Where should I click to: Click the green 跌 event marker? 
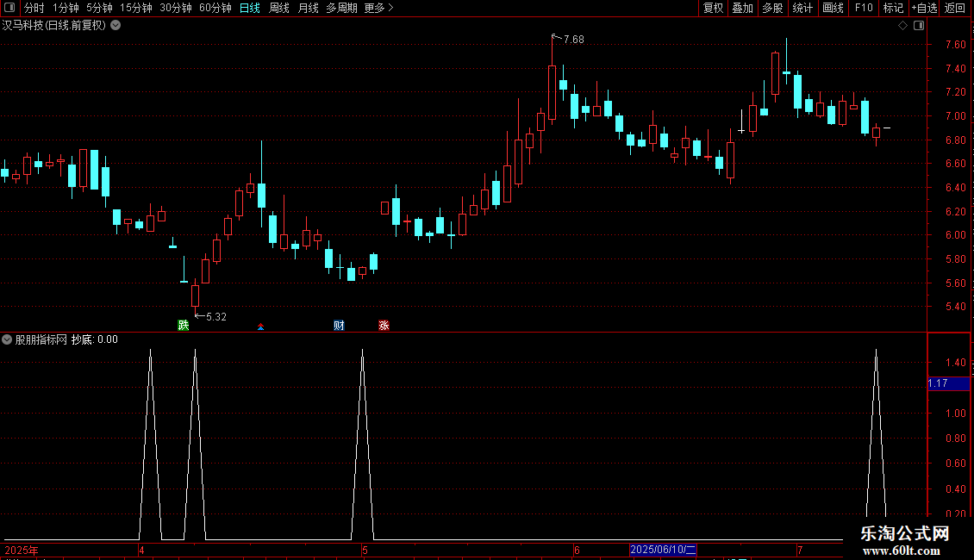184,326
